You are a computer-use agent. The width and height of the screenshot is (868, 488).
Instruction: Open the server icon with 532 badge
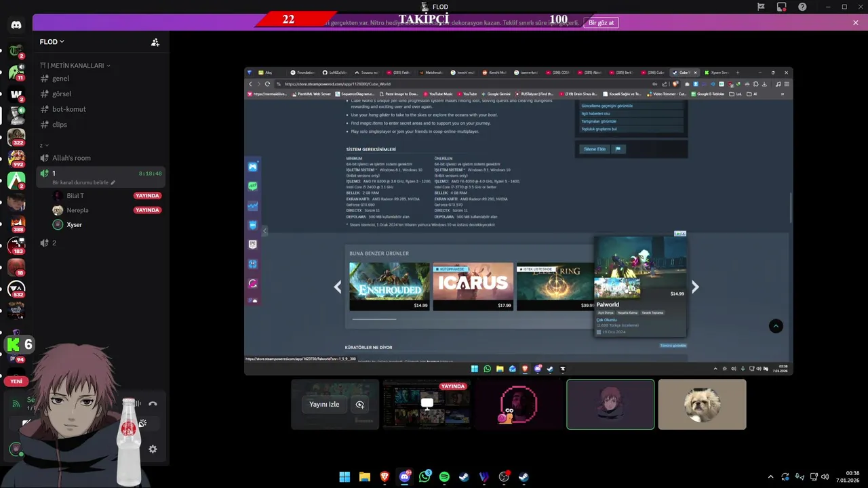16,289
